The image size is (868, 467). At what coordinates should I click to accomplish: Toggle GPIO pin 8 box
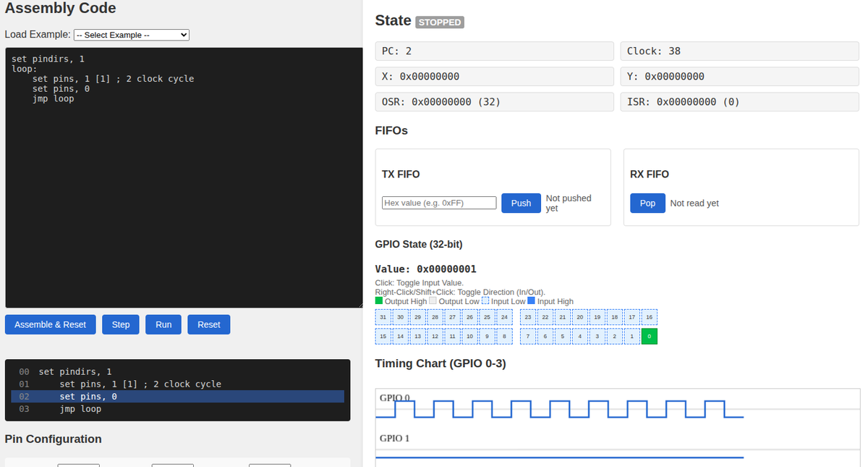tap(504, 336)
